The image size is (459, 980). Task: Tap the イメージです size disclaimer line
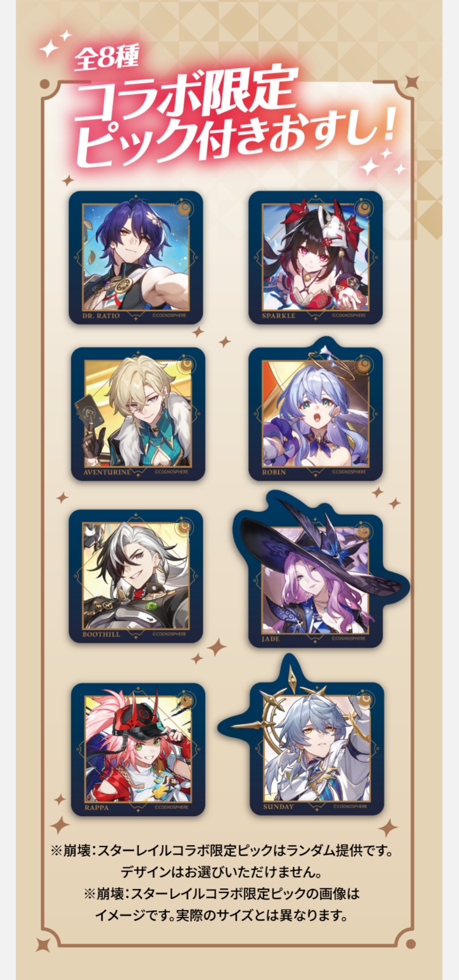coord(221,915)
